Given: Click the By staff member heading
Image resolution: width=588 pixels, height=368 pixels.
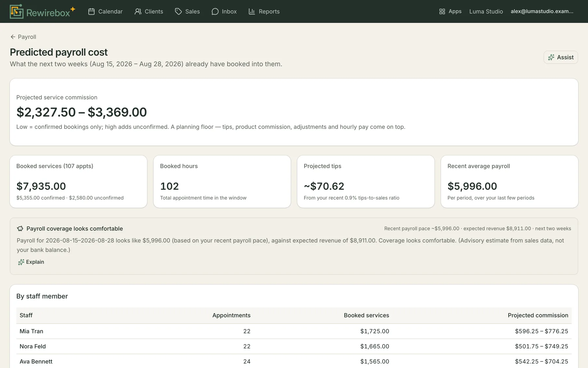Looking at the screenshot, I should click(x=42, y=296).
